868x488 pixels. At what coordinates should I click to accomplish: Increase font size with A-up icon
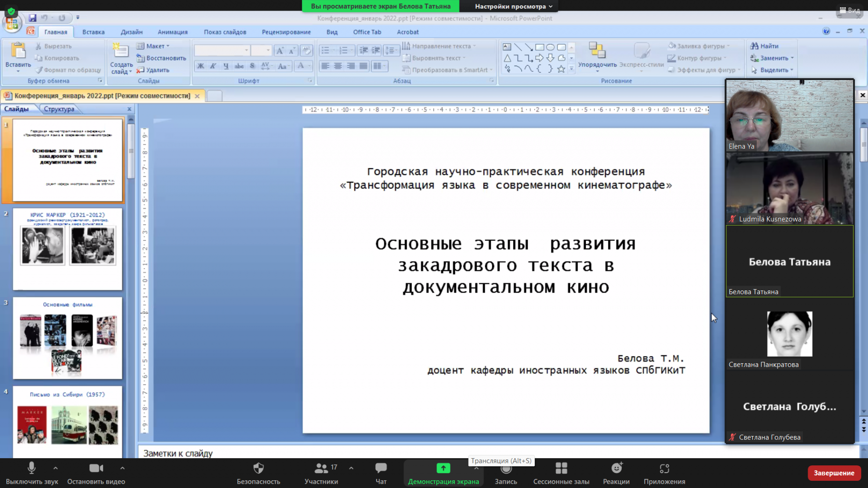(x=280, y=51)
